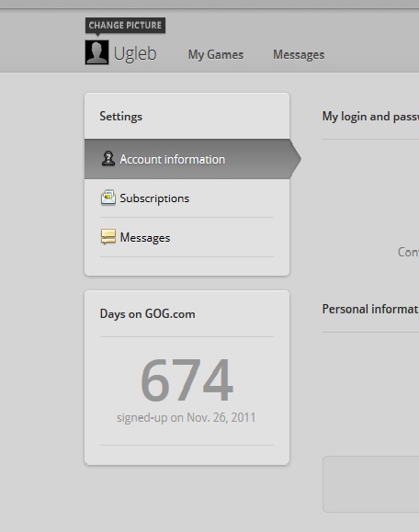Select Subscriptions in Settings sidebar
This screenshot has height=532, width=419.
(x=187, y=198)
